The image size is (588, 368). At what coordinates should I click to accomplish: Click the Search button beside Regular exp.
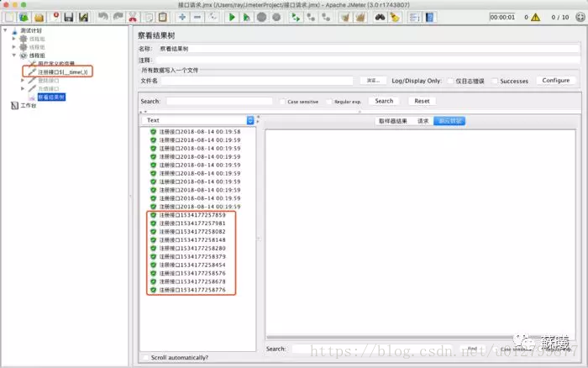pyautogui.click(x=384, y=101)
